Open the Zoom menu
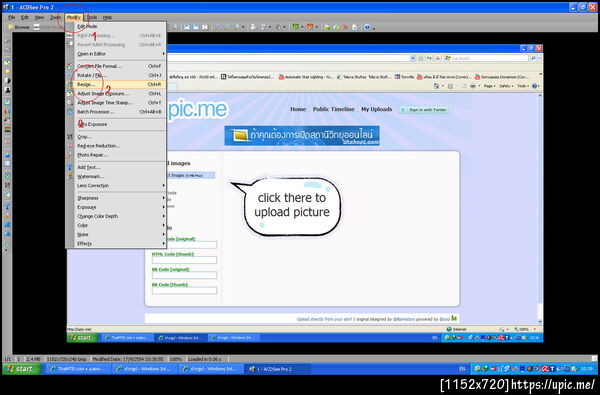600x395 pixels. click(x=55, y=17)
